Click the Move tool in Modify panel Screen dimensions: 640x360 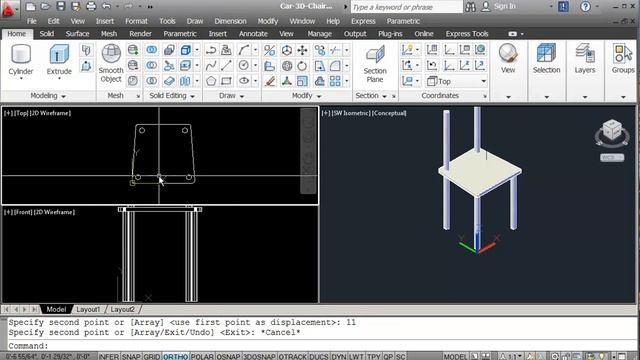click(x=302, y=50)
